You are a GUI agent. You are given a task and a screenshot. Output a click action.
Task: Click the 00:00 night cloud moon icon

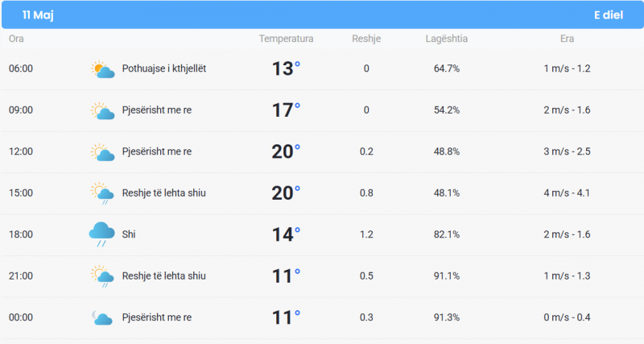point(102,317)
